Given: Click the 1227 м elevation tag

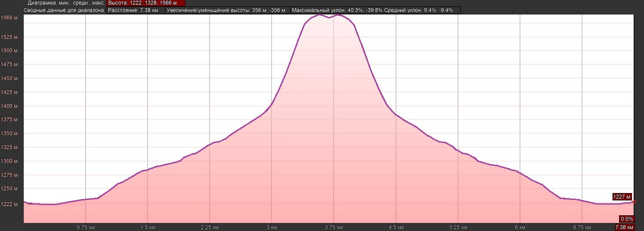Looking at the screenshot, I should pos(621,196).
